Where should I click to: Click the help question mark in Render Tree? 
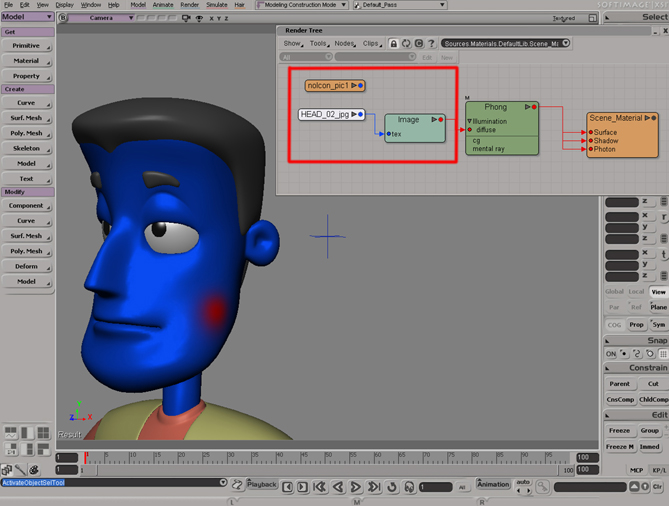(x=432, y=44)
